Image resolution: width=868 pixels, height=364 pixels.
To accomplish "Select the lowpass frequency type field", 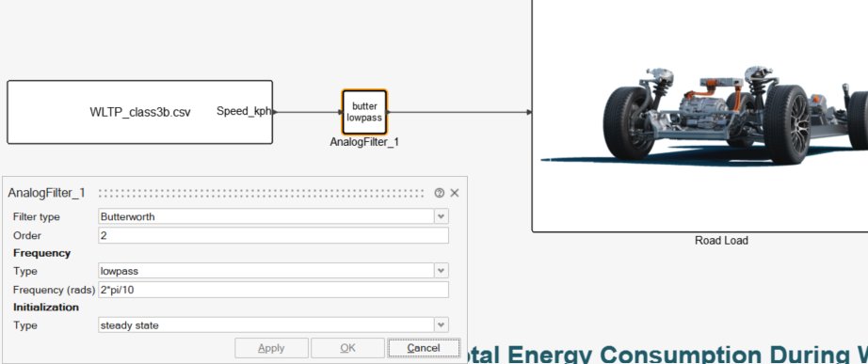I will coord(266,271).
